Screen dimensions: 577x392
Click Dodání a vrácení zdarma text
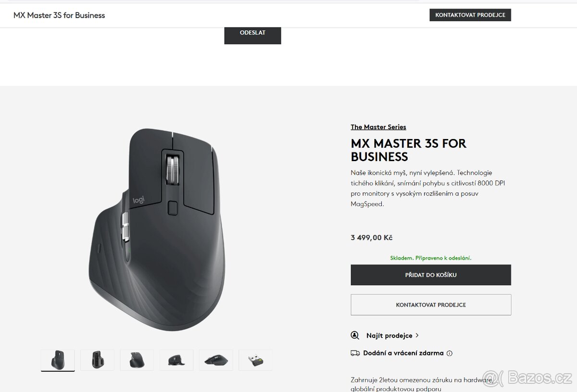pyautogui.click(x=403, y=353)
